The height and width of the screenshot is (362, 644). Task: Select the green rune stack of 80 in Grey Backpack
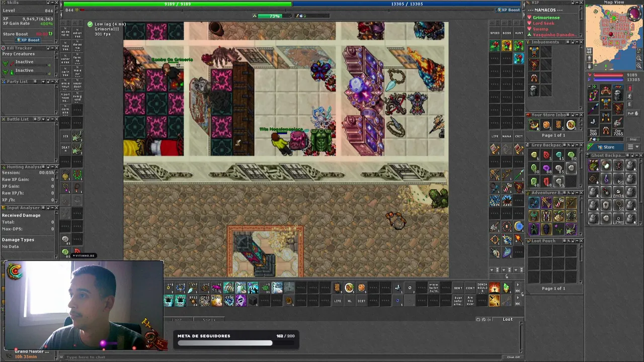pos(571,156)
